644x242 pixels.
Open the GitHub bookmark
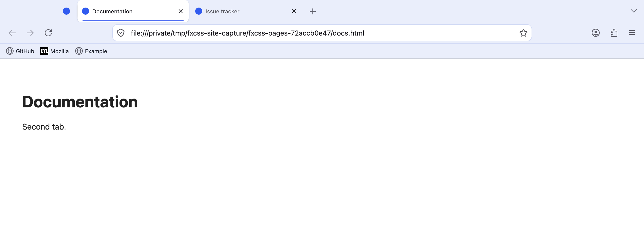pos(20,51)
